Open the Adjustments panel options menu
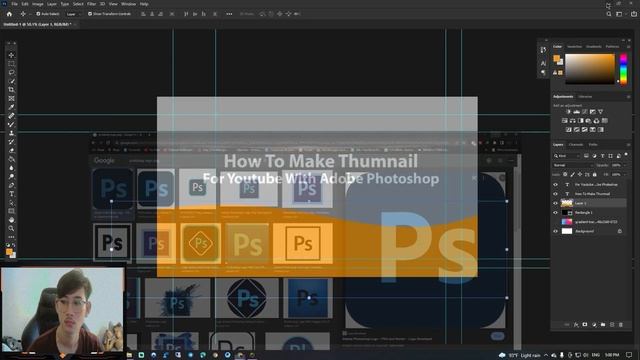The height and width of the screenshot is (360, 640). point(628,97)
